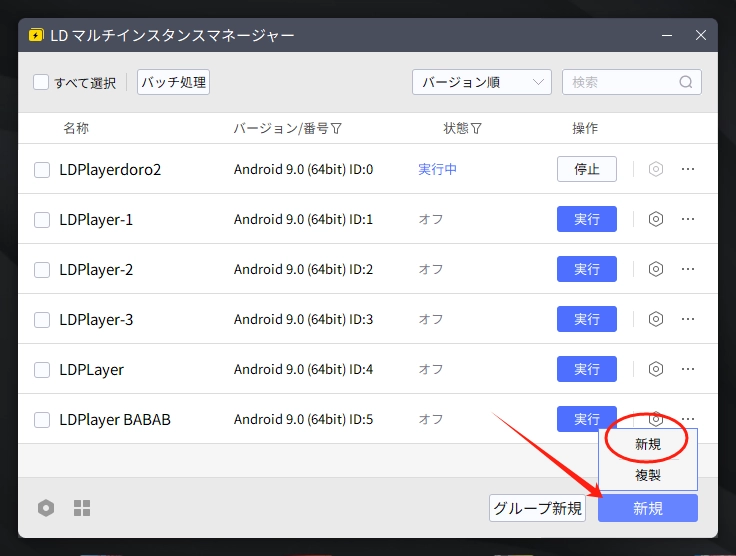Expand the バージョン順 sort dropdown
Screen dimensions: 736x556
(482, 82)
